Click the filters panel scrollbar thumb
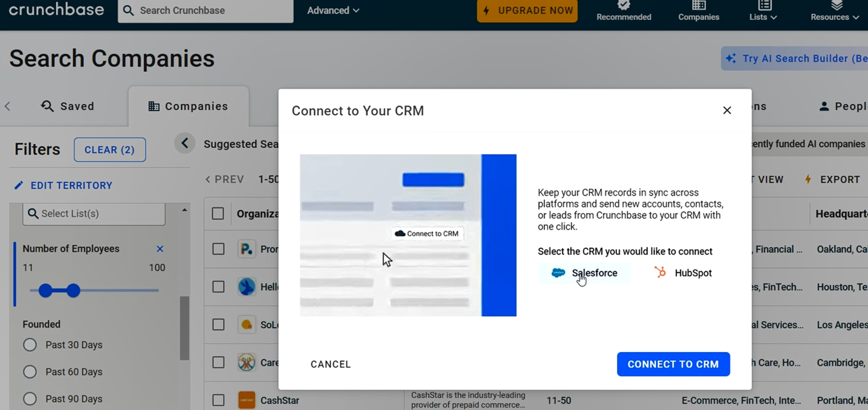The height and width of the screenshot is (410, 868). [185, 327]
